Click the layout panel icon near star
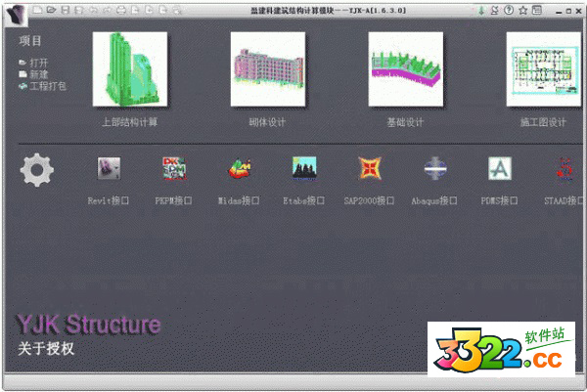The width and height of the screenshot is (587, 392). [x=537, y=10]
